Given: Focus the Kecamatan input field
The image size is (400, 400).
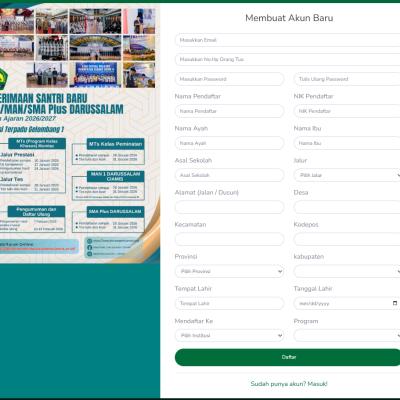Looking at the screenshot, I should point(229,239).
